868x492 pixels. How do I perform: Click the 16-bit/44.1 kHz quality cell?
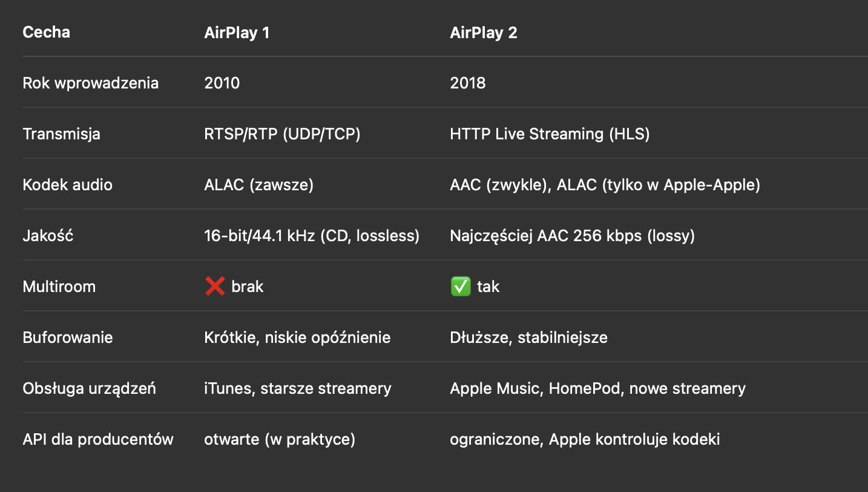pos(312,236)
